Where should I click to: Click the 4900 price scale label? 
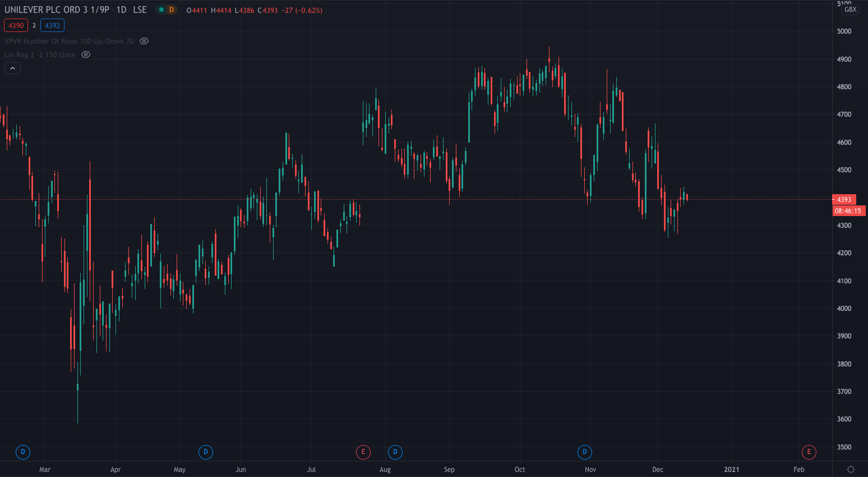pyautogui.click(x=844, y=59)
